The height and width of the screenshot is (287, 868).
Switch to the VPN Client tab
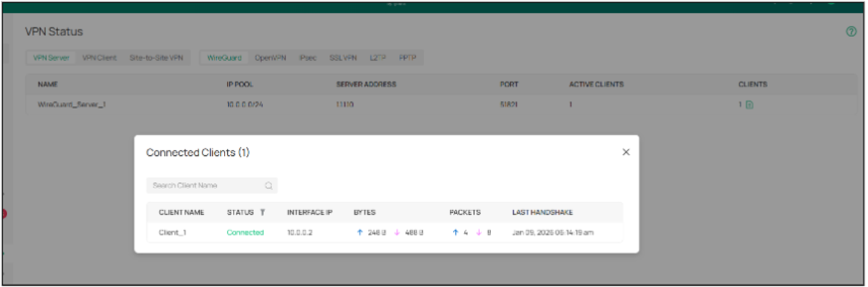click(x=99, y=58)
